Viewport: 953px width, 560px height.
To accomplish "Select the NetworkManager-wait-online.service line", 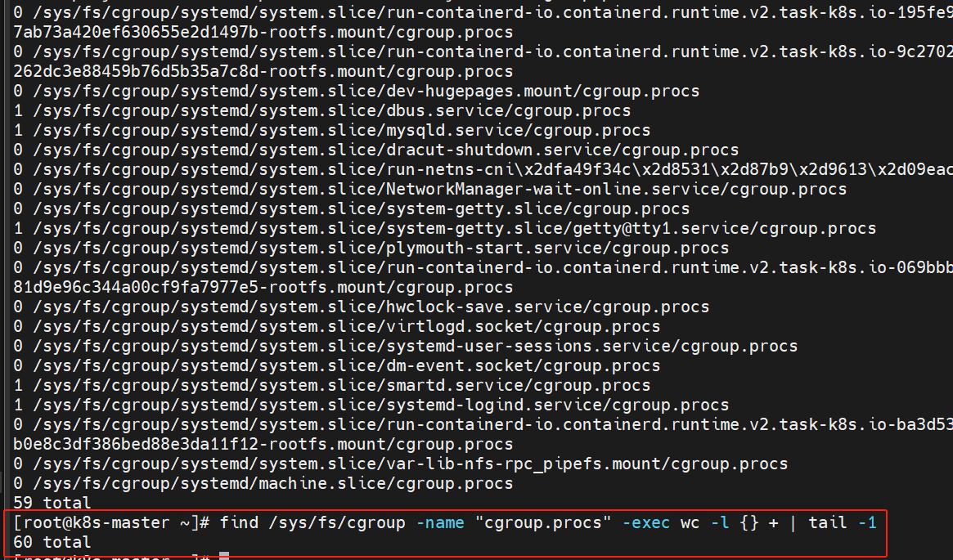I will click(x=429, y=189).
